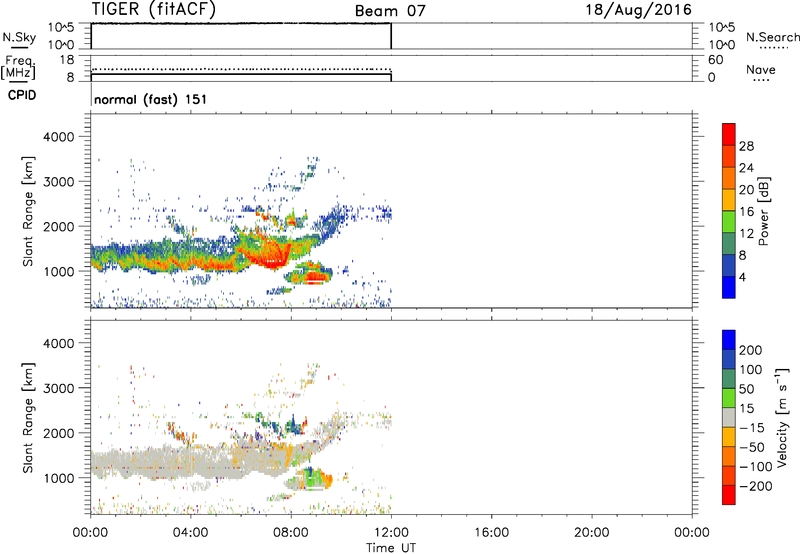Click the "Freq. [MHz]" axis label
This screenshot has width=800, height=554.
pos(18,67)
